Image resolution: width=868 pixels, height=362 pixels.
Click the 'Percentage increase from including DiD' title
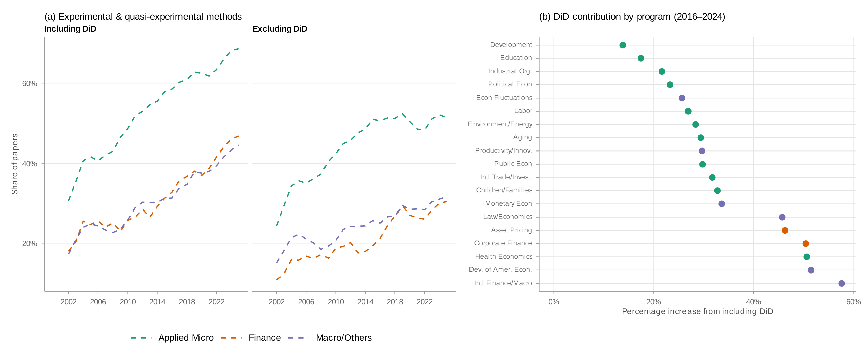click(697, 311)
